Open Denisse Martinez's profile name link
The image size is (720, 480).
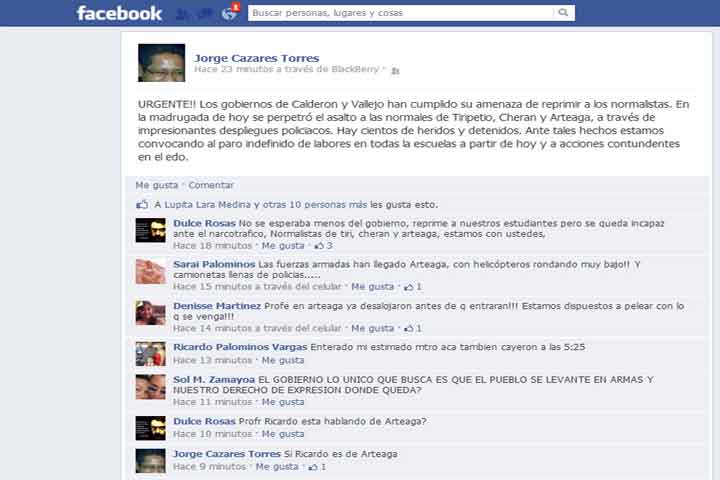click(x=217, y=306)
